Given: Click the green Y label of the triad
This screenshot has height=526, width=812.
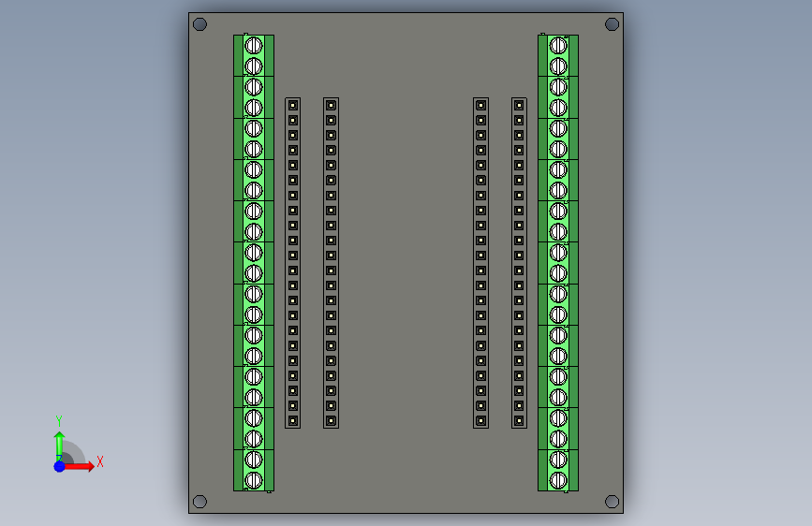Looking at the screenshot, I should (59, 421).
